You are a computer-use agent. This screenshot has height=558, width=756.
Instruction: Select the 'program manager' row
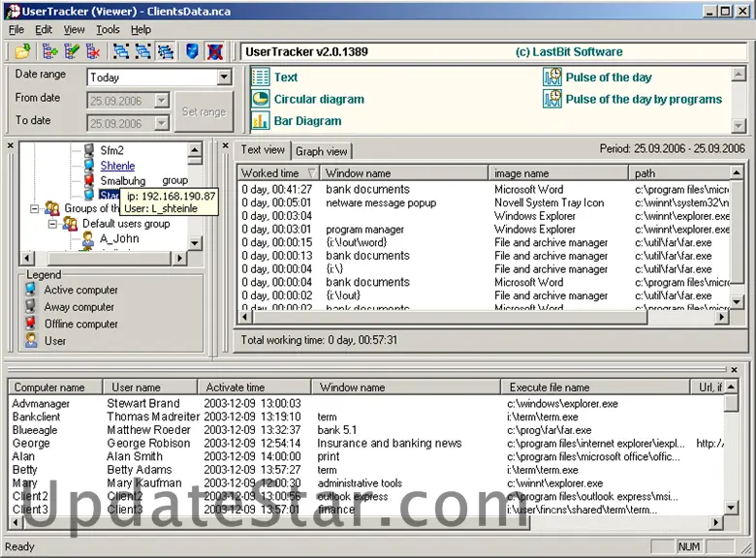pyautogui.click(x=484, y=230)
